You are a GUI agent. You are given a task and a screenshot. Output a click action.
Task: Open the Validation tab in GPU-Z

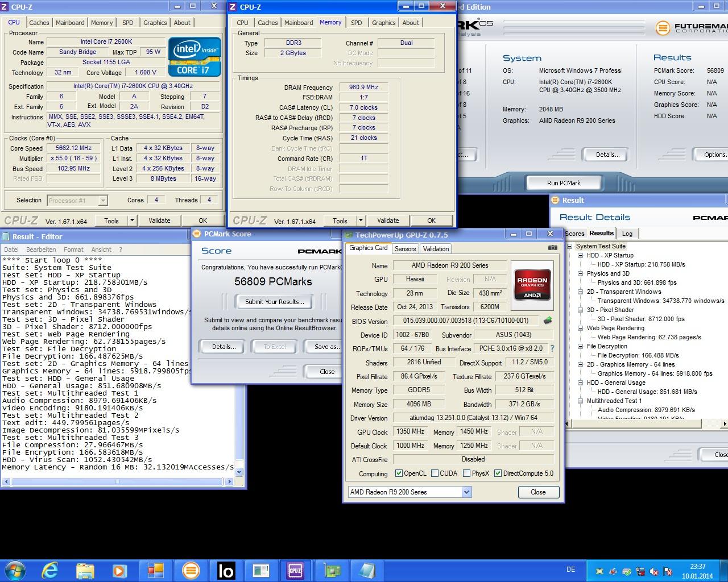pyautogui.click(x=436, y=249)
